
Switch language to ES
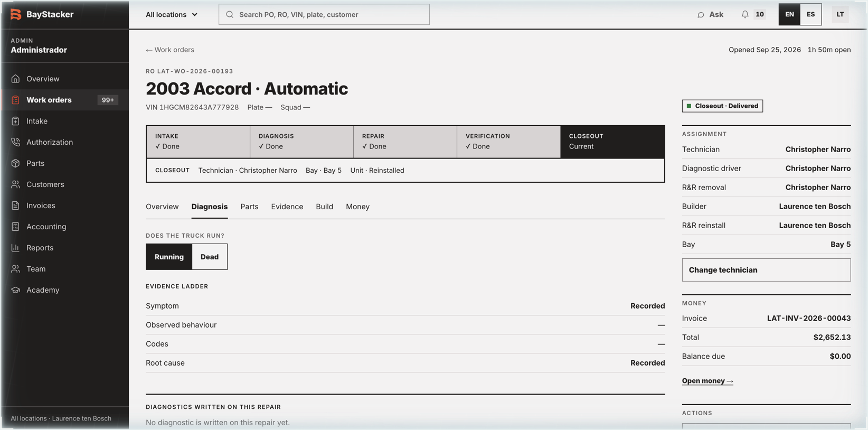[810, 14]
